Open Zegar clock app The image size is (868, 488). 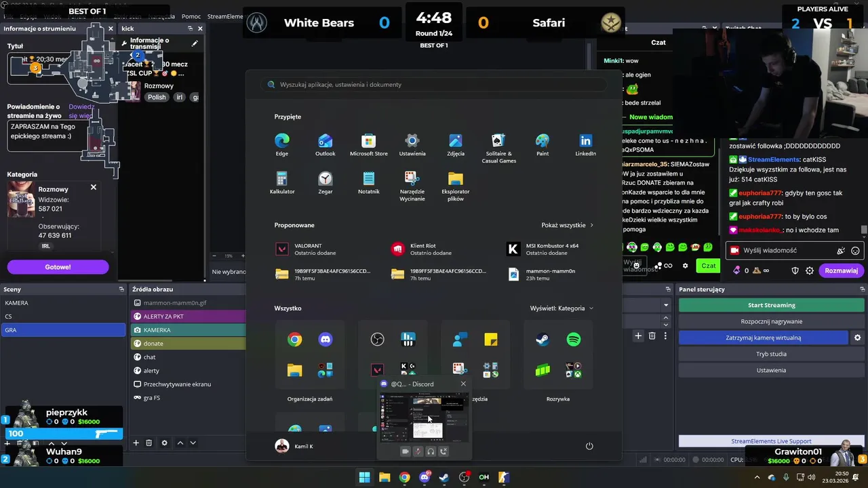(x=325, y=183)
